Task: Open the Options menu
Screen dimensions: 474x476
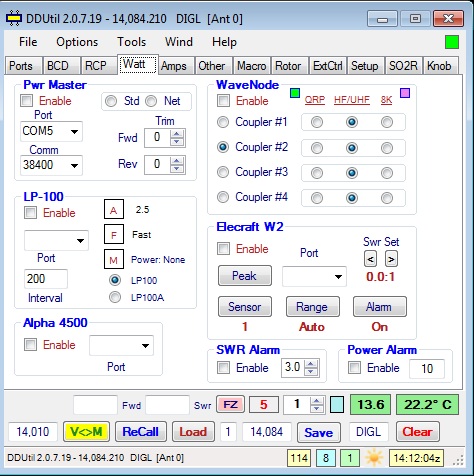Action: click(77, 42)
